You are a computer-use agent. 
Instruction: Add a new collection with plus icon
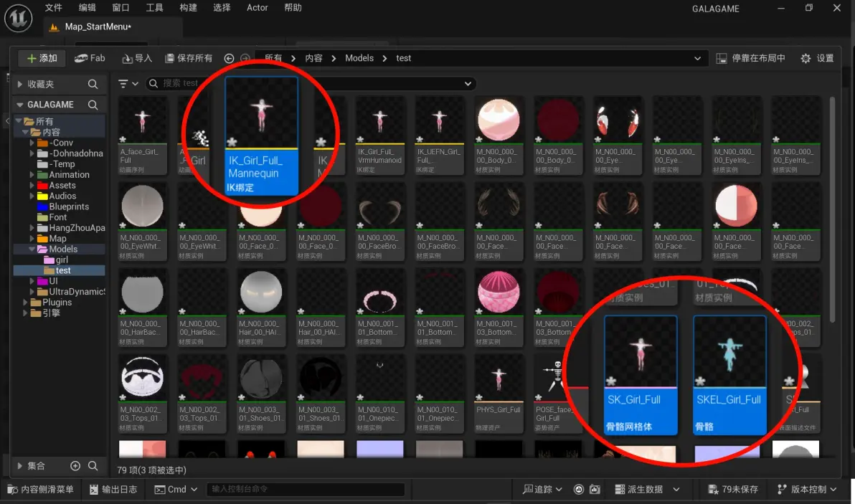click(75, 466)
